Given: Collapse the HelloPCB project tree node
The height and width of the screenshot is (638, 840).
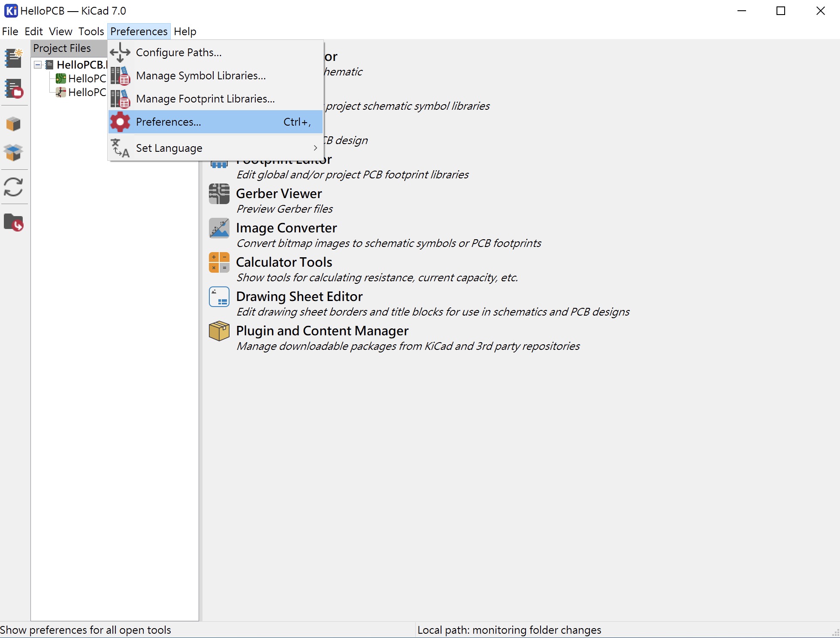Looking at the screenshot, I should pos(38,65).
